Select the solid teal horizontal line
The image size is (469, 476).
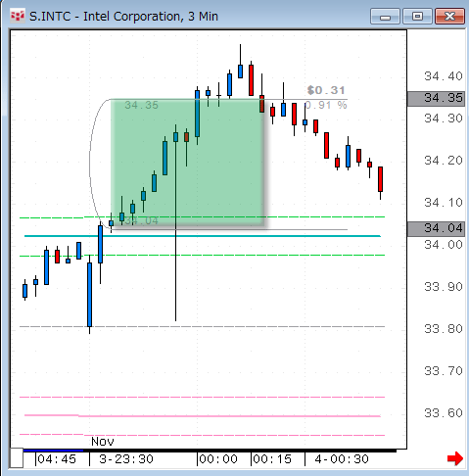tap(203, 236)
